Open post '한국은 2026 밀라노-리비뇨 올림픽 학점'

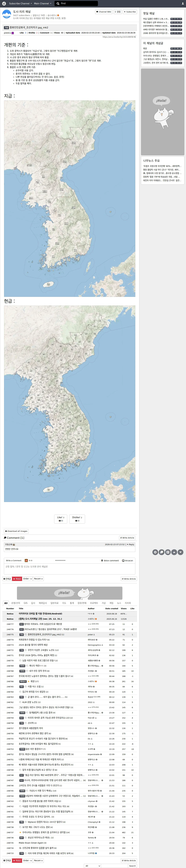pos(37,655)
